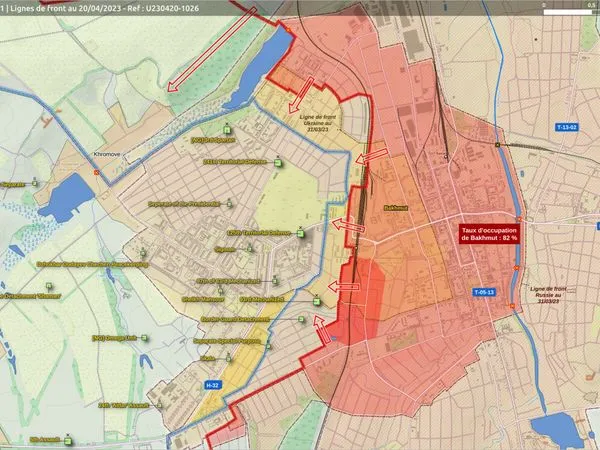600x450 pixels.
Task: Select the [NG] 3rd Spartan unit icon
Action: (x=227, y=129)
